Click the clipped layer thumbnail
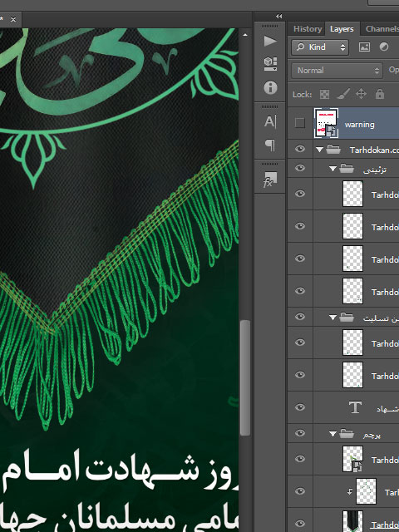 (366, 491)
